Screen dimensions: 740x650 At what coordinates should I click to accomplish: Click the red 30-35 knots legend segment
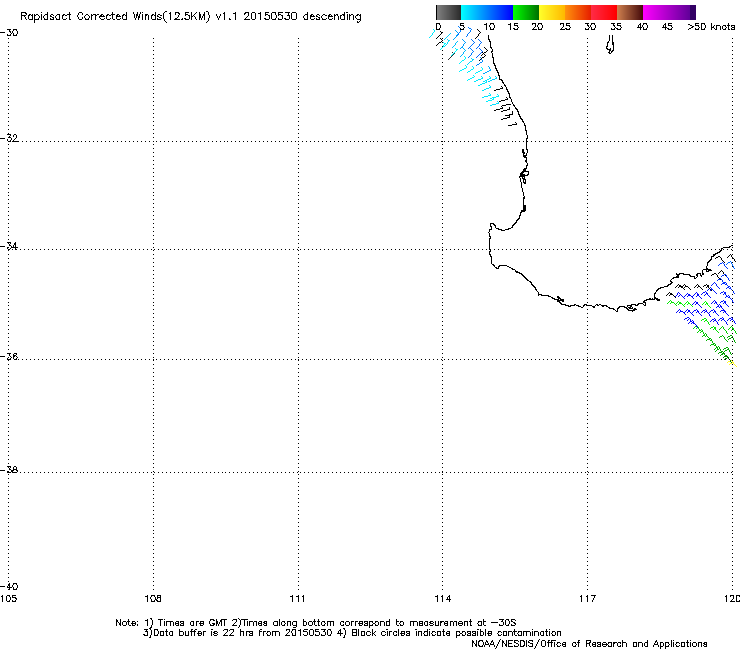click(x=604, y=12)
